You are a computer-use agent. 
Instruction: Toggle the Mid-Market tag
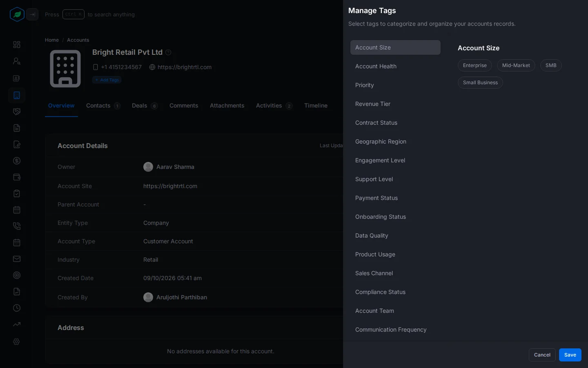516,65
